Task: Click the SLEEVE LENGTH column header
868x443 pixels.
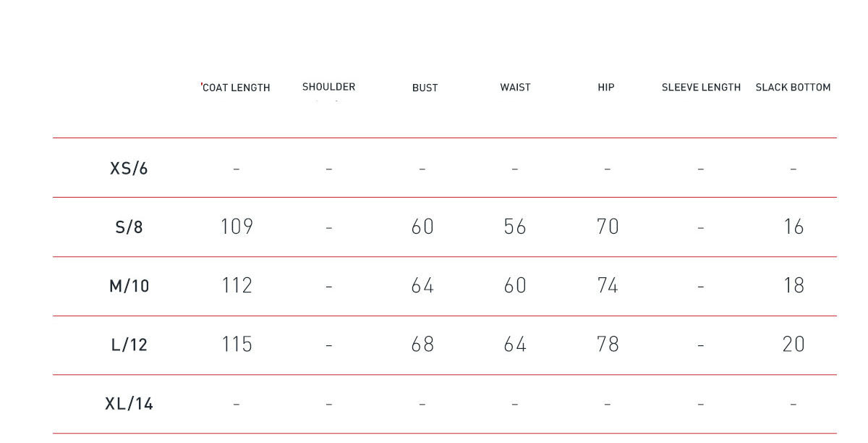Action: click(x=701, y=88)
